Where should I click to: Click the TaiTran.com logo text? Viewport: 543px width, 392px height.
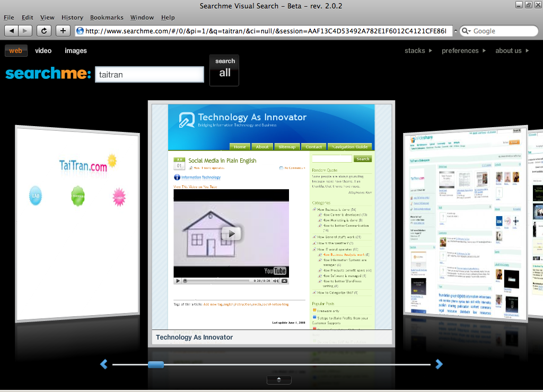(x=83, y=166)
